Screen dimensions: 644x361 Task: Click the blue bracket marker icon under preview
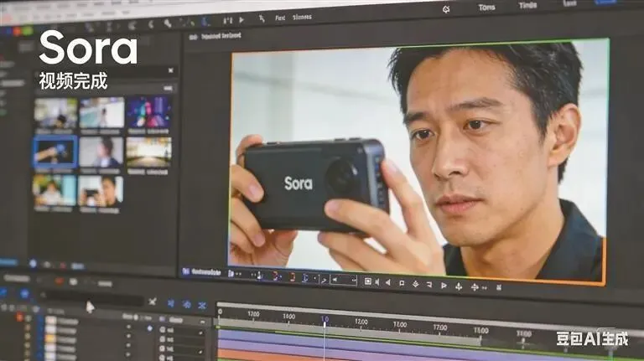coord(305,278)
